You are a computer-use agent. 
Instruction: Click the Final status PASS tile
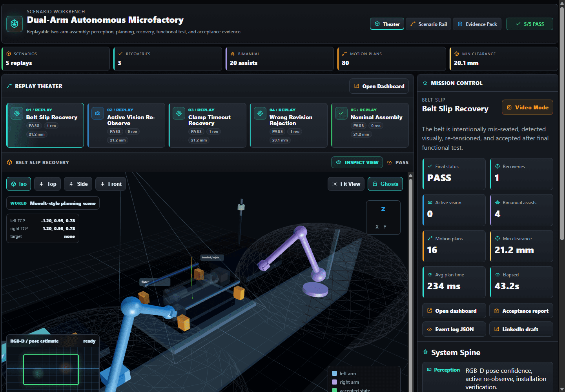pyautogui.click(x=454, y=174)
